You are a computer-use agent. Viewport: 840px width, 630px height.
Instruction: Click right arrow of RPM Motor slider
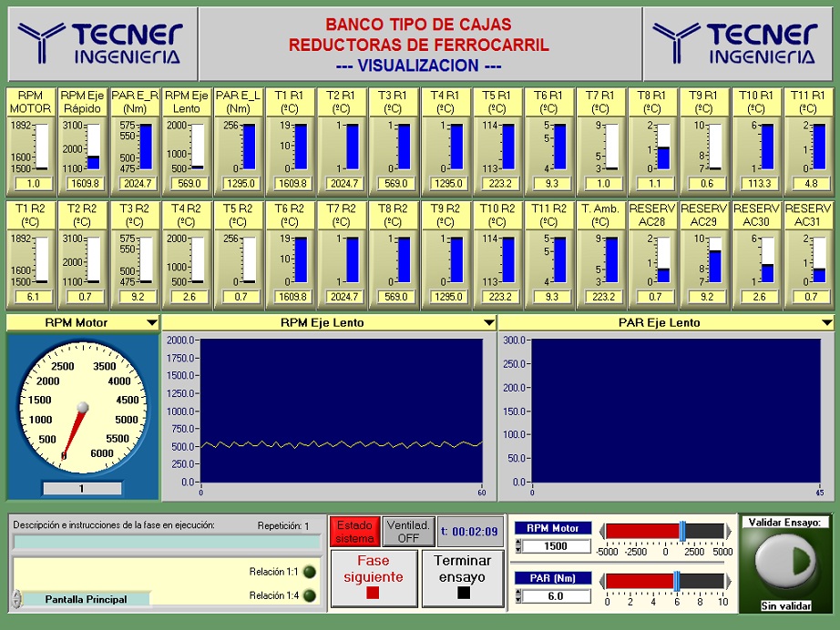(727, 531)
